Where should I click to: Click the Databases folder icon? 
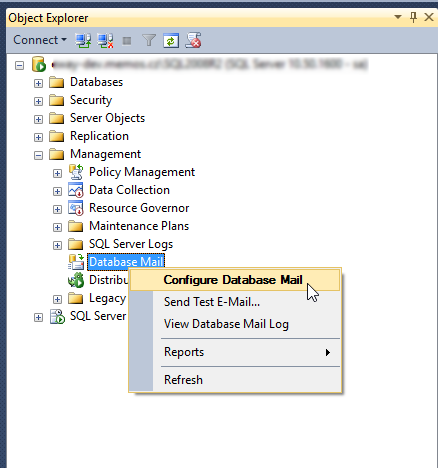point(57,82)
